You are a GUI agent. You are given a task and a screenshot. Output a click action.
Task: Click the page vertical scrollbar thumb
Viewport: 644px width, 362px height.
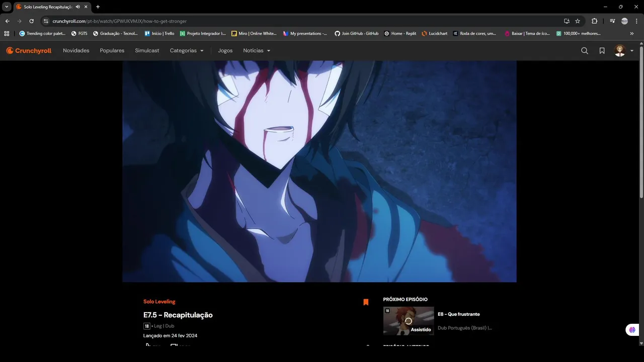(x=641, y=122)
